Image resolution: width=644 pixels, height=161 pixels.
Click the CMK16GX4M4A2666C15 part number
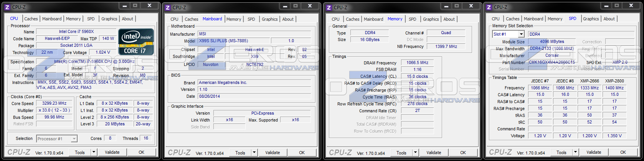point(552,62)
